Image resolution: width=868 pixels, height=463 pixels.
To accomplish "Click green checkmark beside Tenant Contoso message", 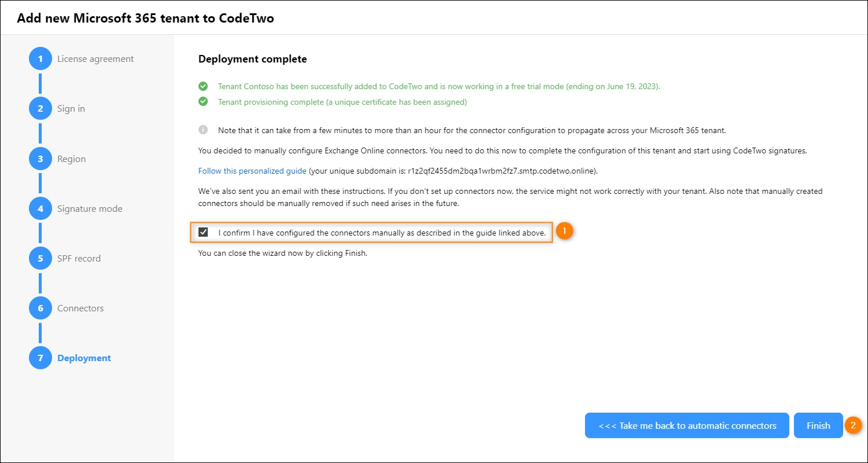I will point(203,86).
